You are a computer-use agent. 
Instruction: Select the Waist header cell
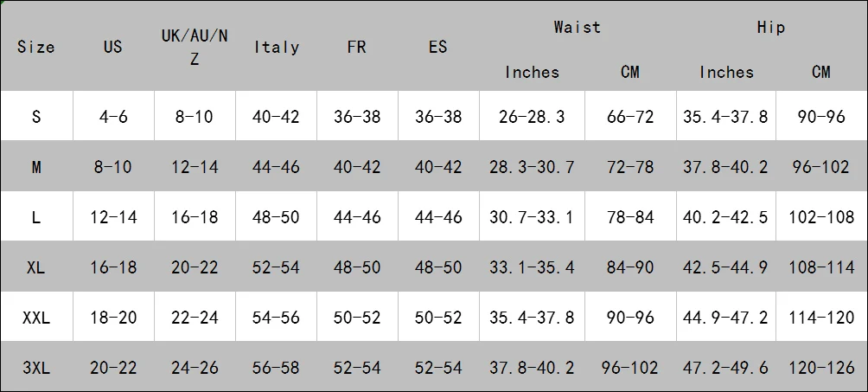(577, 27)
